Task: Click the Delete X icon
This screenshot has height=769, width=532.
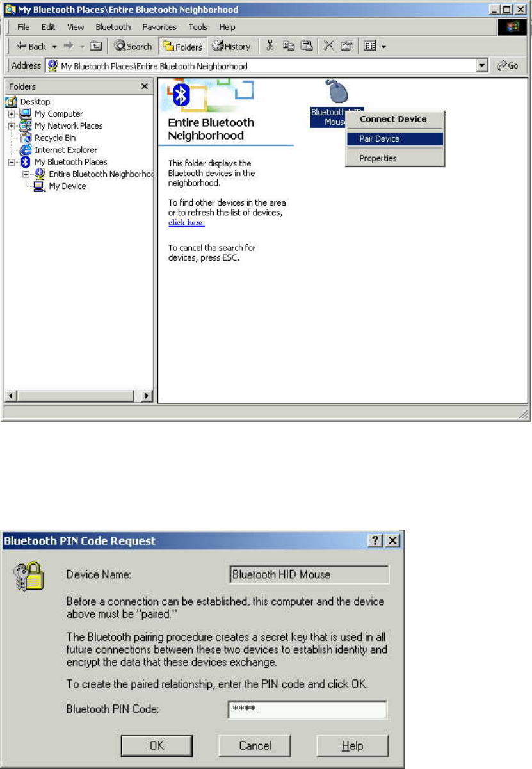Action: [328, 46]
